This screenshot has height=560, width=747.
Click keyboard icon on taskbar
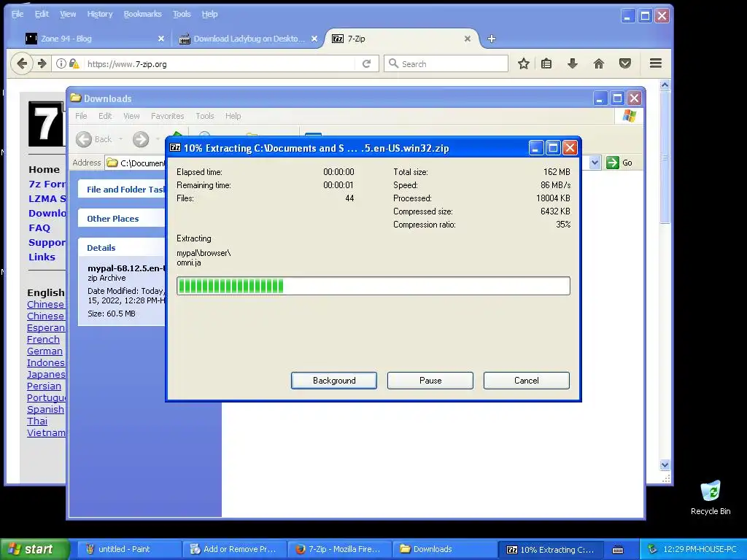pyautogui.click(x=618, y=550)
